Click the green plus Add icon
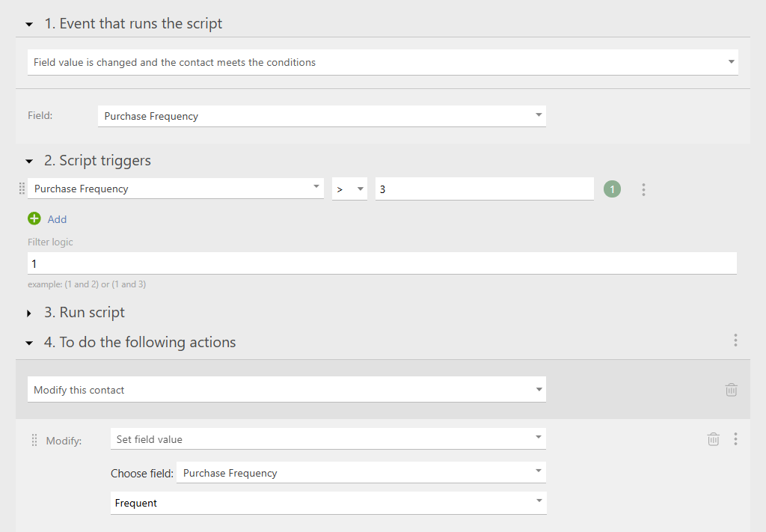 (34, 218)
